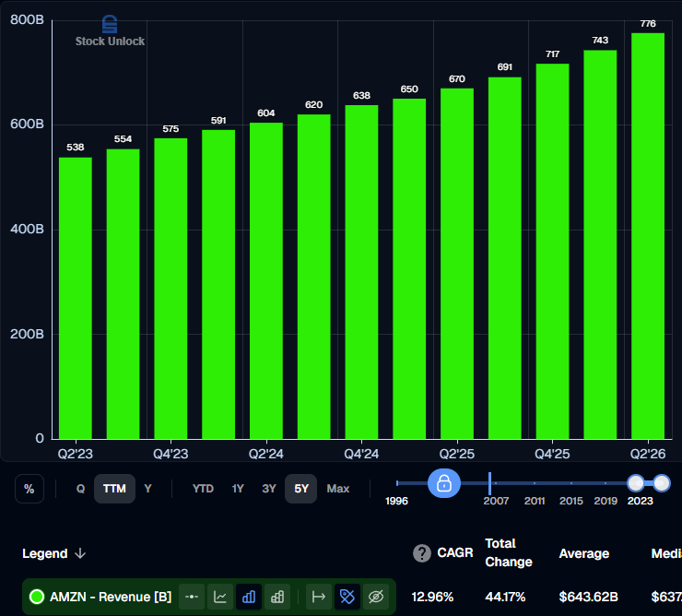Click the 600B y-axis label
Image resolution: width=682 pixels, height=616 pixels.
(x=27, y=124)
